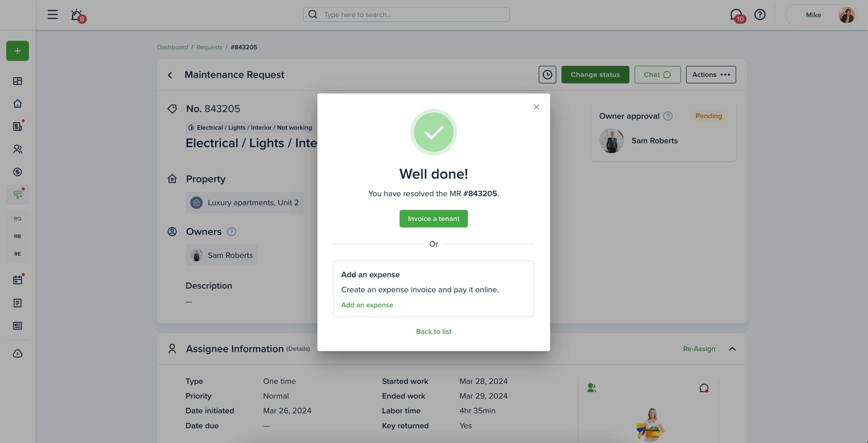The image size is (868, 443).
Task: Open the Actions dropdown menu
Action: point(711,74)
